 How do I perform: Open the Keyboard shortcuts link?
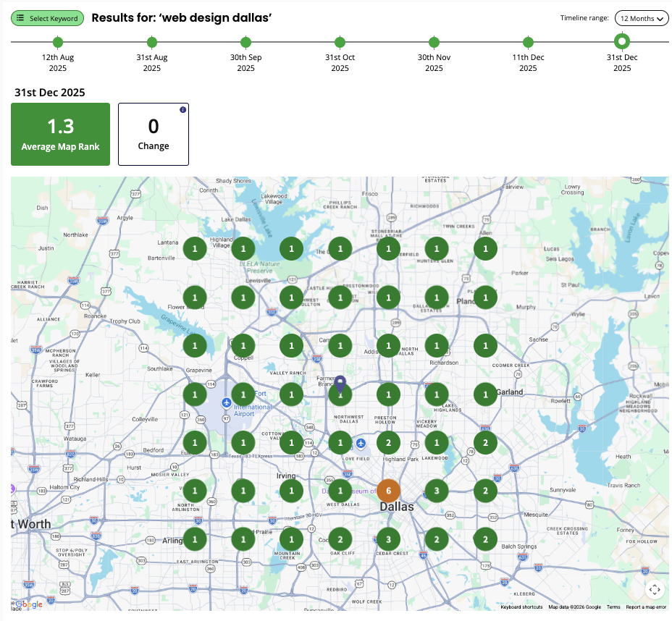pyautogui.click(x=521, y=607)
